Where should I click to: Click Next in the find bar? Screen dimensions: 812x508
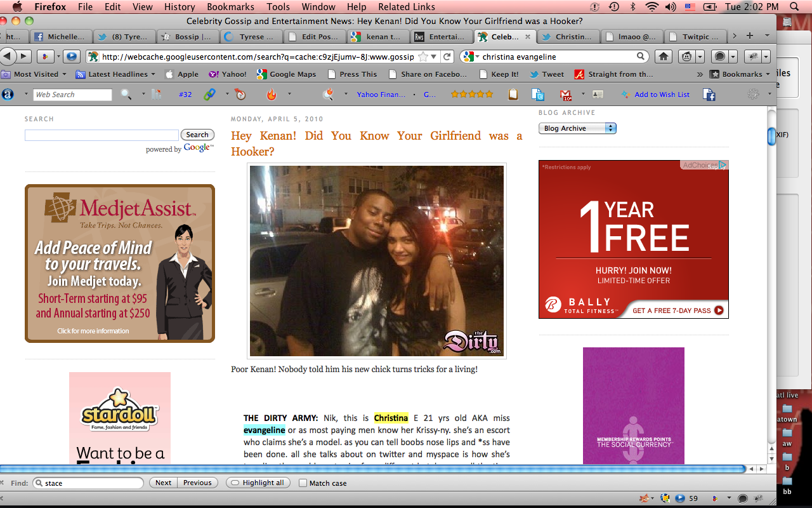pos(163,483)
